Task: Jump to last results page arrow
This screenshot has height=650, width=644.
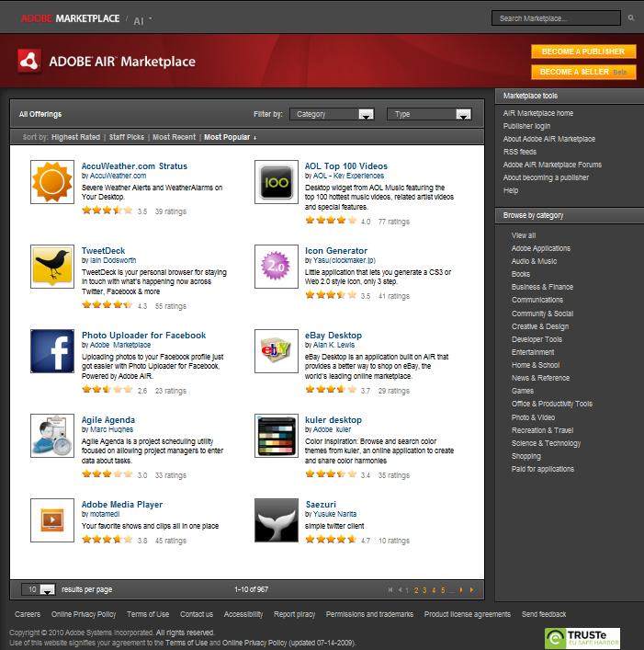Action: pyautogui.click(x=471, y=590)
